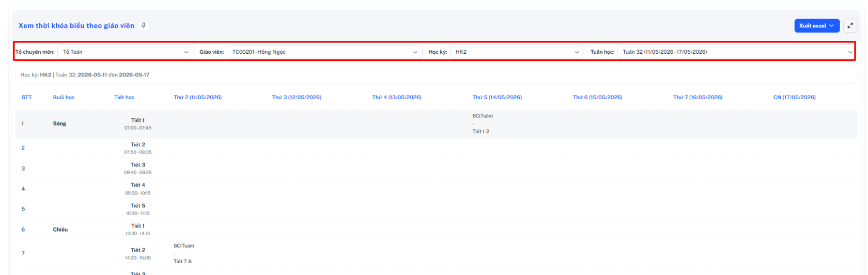Click Tiết 2 cell at 07:50 - 08:35
Viewport: 868px width, 275px height.
point(138,148)
